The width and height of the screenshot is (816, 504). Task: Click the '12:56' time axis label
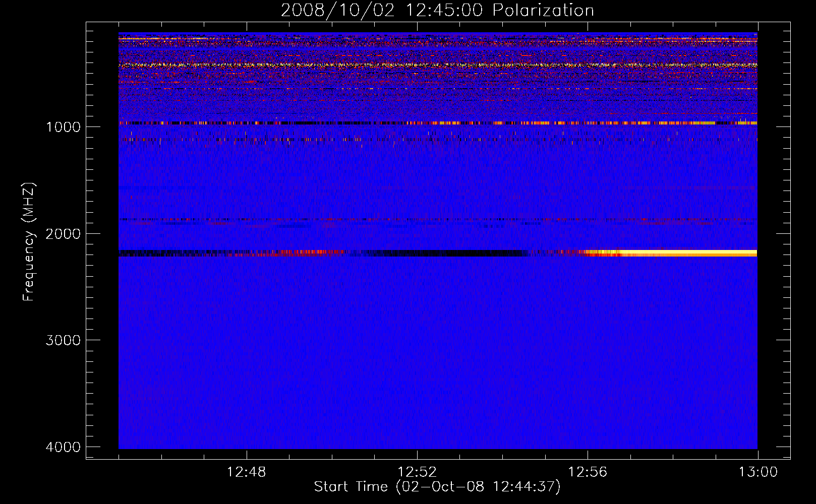point(588,472)
